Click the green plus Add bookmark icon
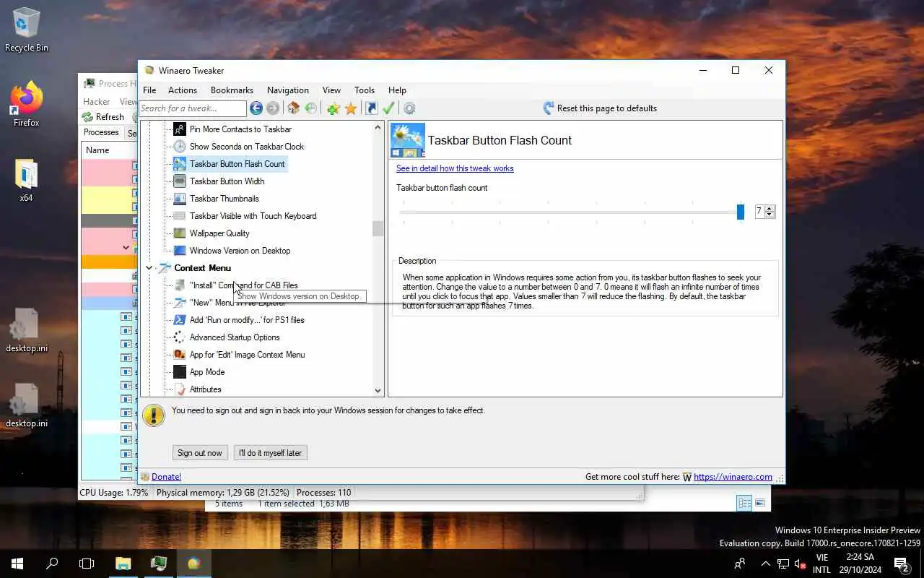The image size is (924, 578). 333,108
